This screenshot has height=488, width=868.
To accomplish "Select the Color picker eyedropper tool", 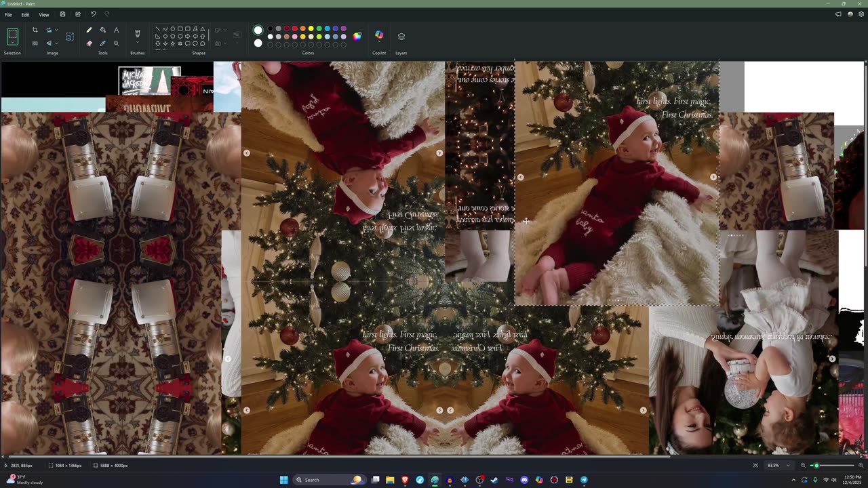I will (102, 43).
